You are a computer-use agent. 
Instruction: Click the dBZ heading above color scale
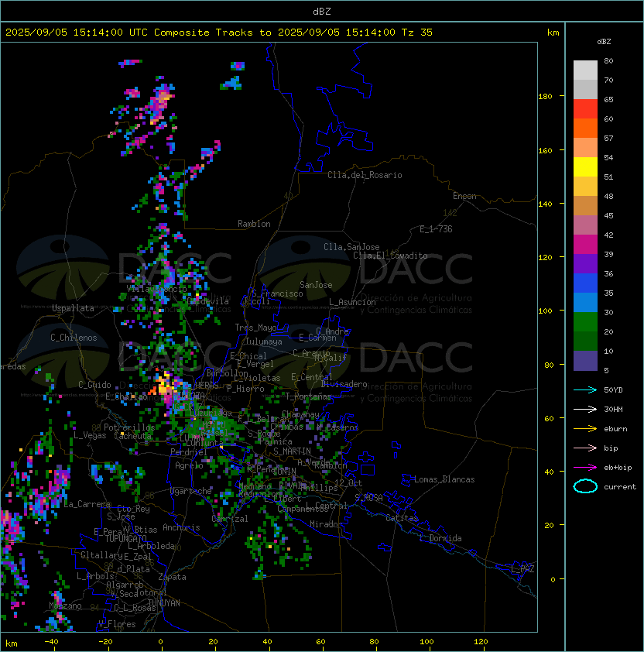click(604, 42)
